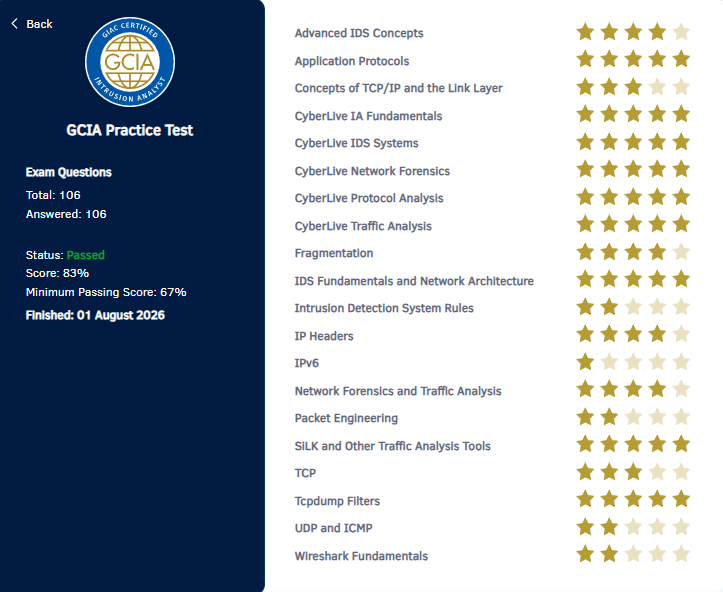This screenshot has height=592, width=723.
Task: Click the fourth star of Fragmentation
Action: (658, 252)
